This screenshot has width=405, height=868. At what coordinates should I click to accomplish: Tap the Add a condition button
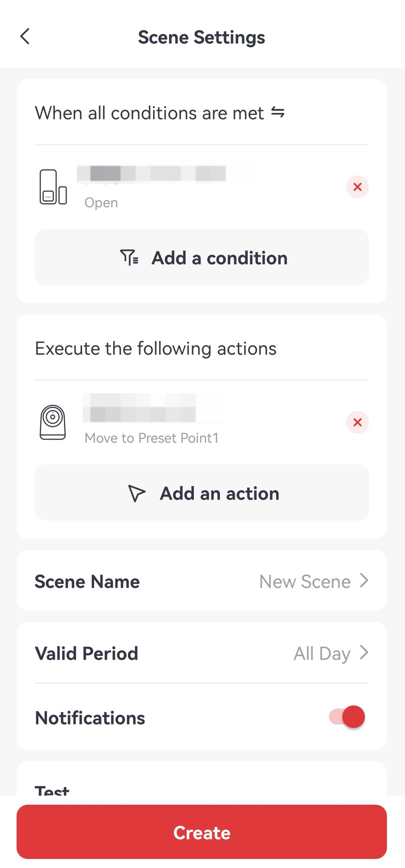click(202, 257)
